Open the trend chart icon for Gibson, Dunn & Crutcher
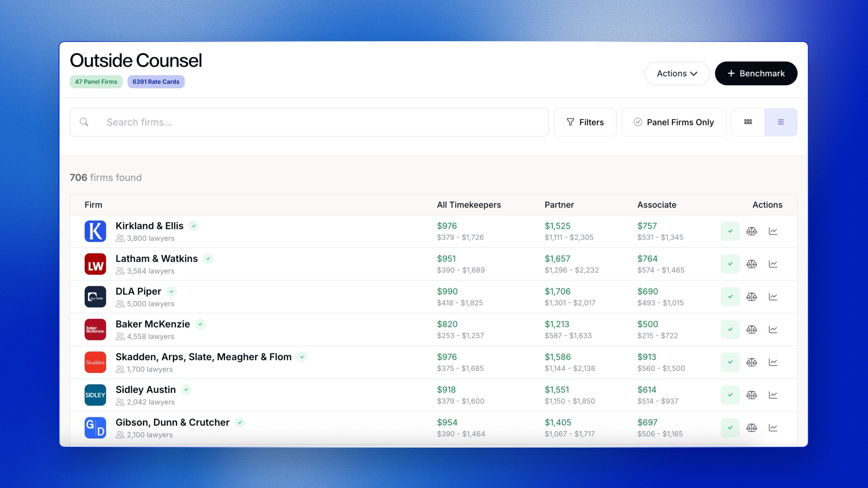Viewport: 868px width, 488px height. pyautogui.click(x=773, y=428)
